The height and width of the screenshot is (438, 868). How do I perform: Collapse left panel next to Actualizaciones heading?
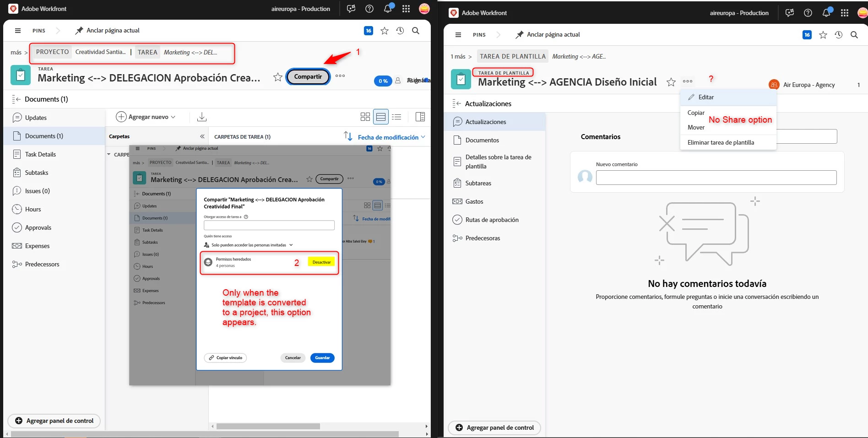(456, 103)
